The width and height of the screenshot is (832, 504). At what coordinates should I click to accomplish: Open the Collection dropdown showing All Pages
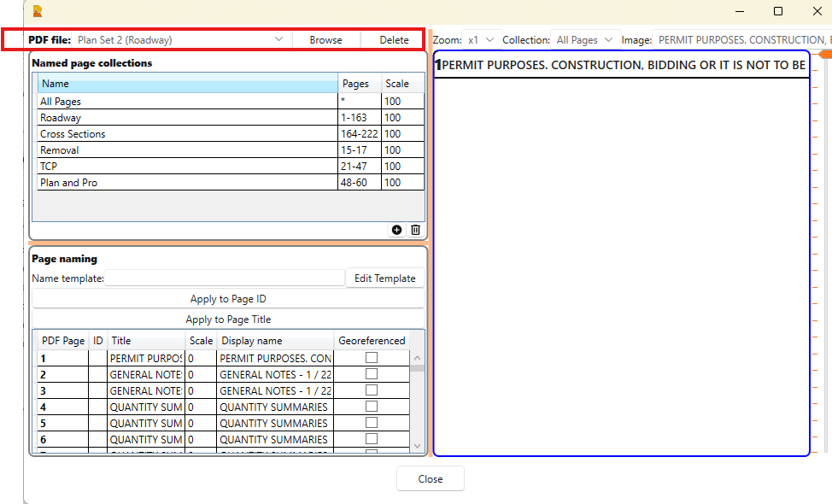pos(585,40)
